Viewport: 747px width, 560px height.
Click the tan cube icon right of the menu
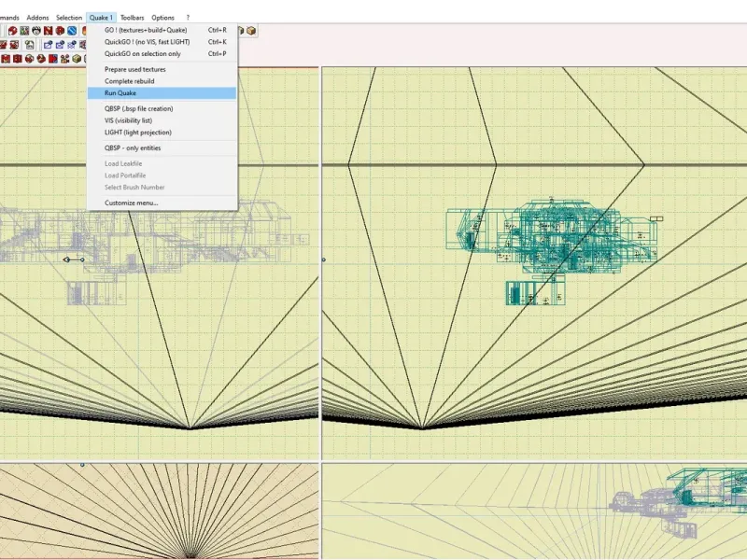(251, 31)
